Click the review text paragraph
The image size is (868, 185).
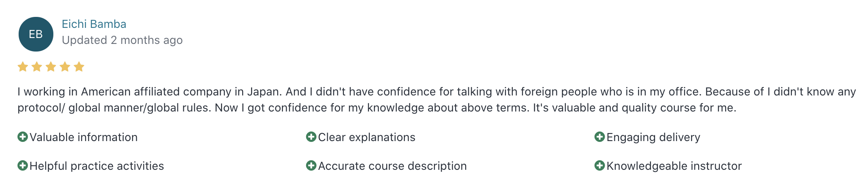coord(437,100)
